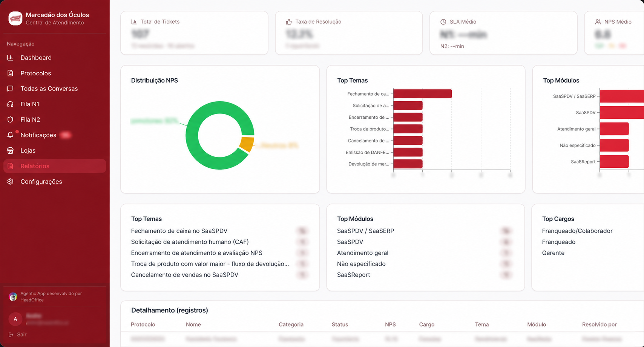
Task: Click the Dashboard bar chart icon
Action: 10,58
